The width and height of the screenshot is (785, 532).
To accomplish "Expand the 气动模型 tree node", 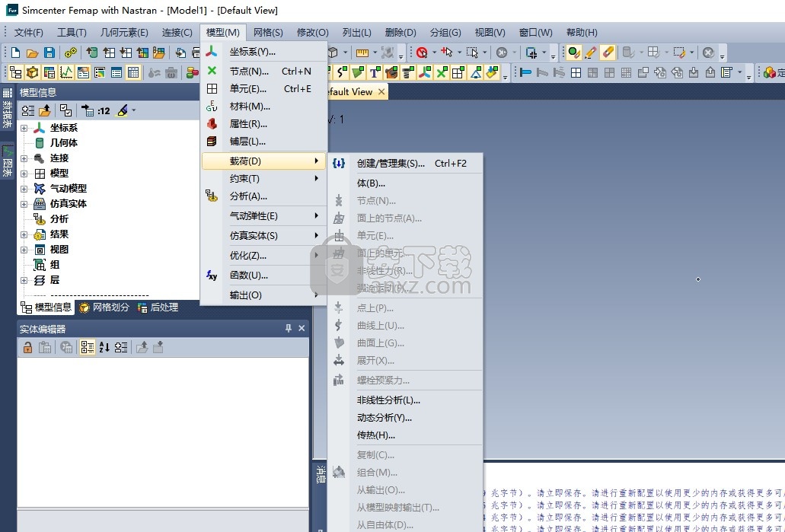I will [24, 189].
